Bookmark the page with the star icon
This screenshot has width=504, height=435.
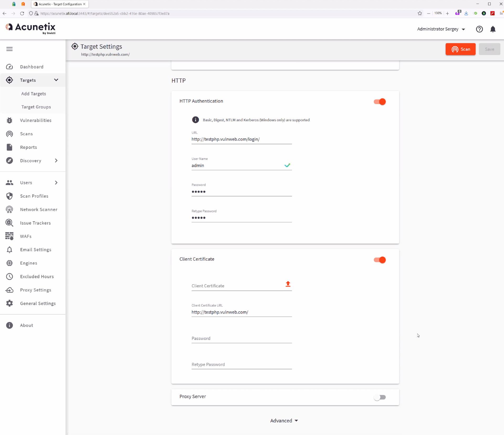pyautogui.click(x=420, y=13)
